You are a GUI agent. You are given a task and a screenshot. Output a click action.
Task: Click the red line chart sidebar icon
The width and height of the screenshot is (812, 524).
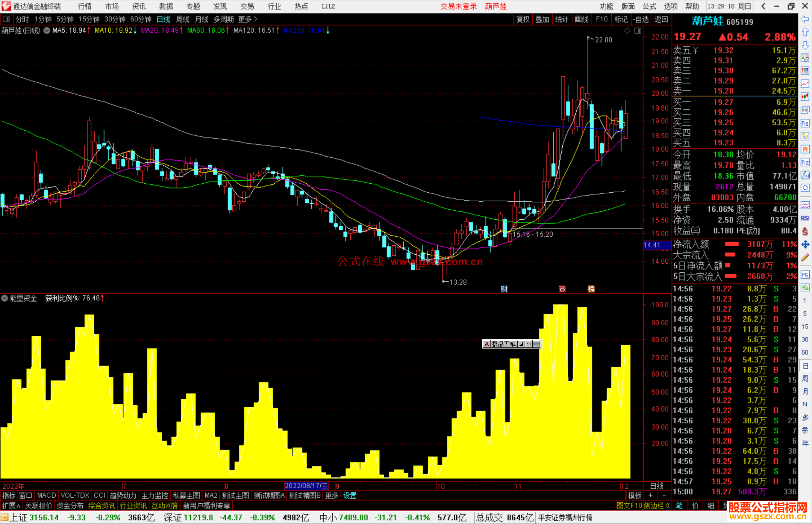click(x=805, y=84)
